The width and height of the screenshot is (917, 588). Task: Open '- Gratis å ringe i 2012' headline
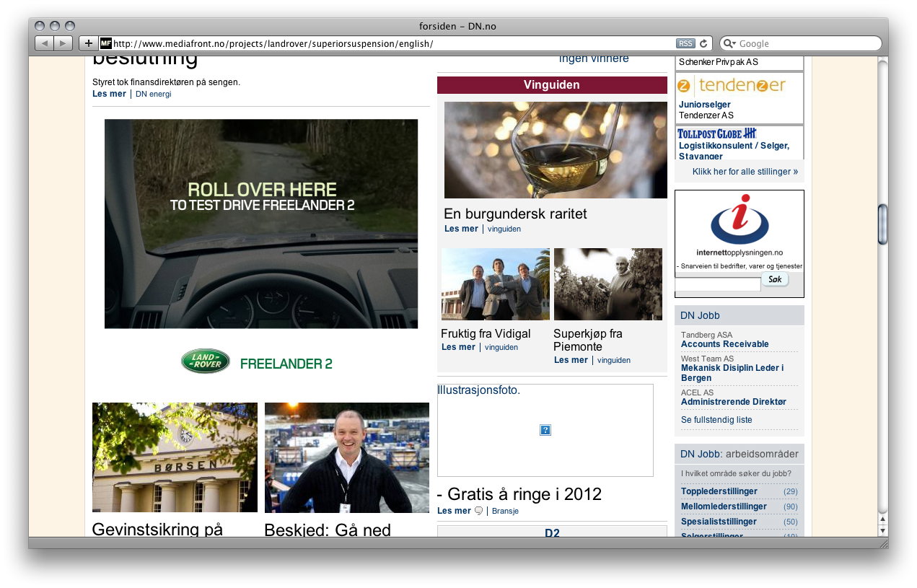pos(519,494)
